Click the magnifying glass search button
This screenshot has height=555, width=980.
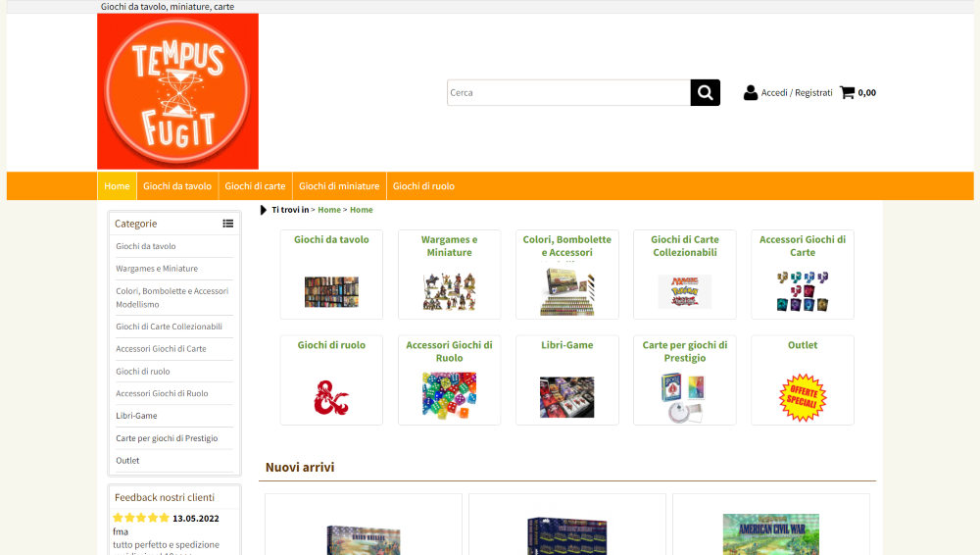click(x=705, y=92)
